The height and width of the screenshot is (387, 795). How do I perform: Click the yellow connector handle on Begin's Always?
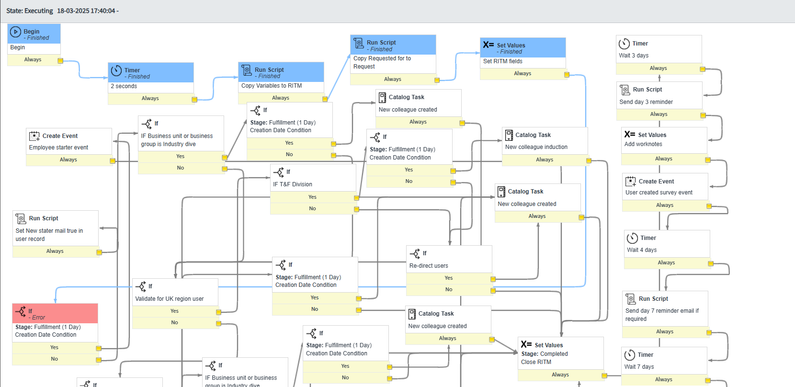pos(60,60)
